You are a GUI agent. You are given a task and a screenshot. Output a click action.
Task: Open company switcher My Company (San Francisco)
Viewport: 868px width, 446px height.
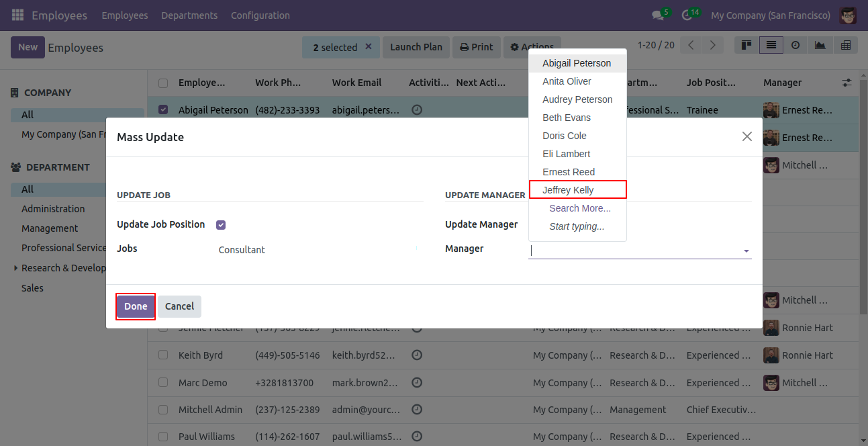(x=771, y=15)
